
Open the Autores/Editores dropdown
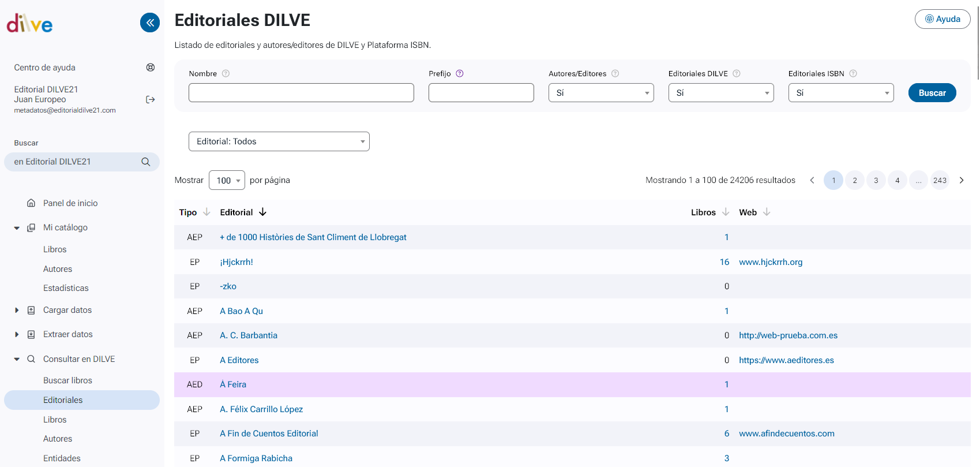click(x=600, y=93)
